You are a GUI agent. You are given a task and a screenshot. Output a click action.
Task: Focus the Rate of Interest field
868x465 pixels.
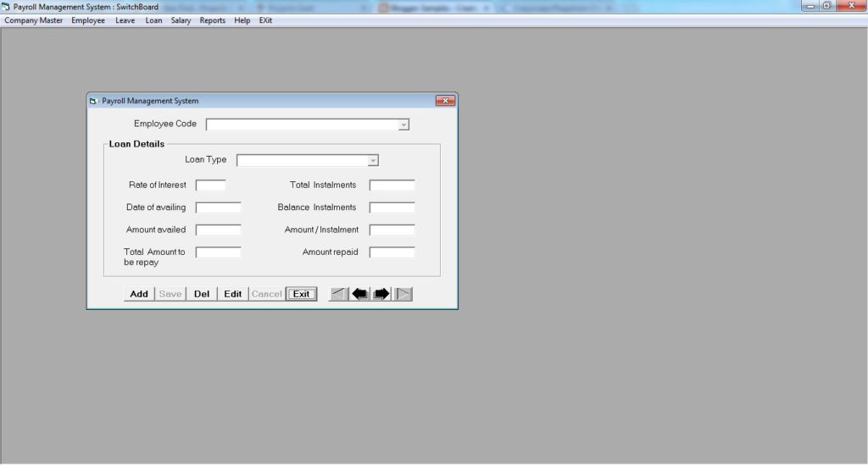pyautogui.click(x=210, y=185)
